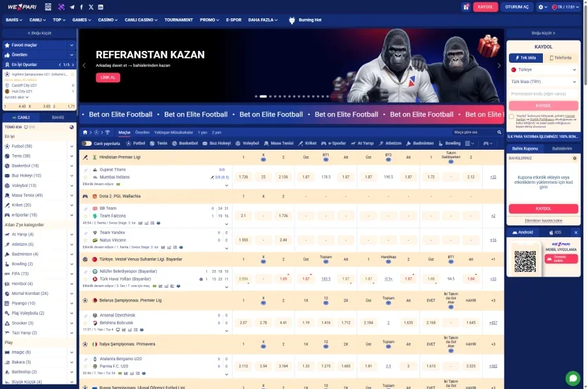Open the TOURNAMENT menu item
This screenshot has height=389, width=588.
178,20
